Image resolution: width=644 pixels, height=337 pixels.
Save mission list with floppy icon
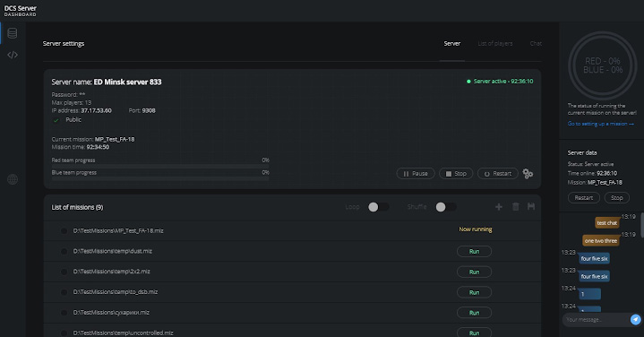point(531,206)
